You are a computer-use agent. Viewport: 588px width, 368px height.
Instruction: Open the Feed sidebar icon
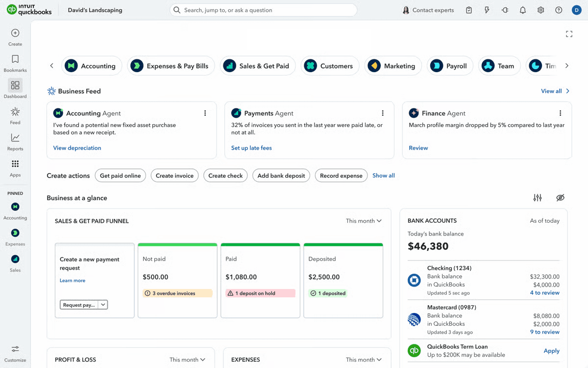click(15, 111)
